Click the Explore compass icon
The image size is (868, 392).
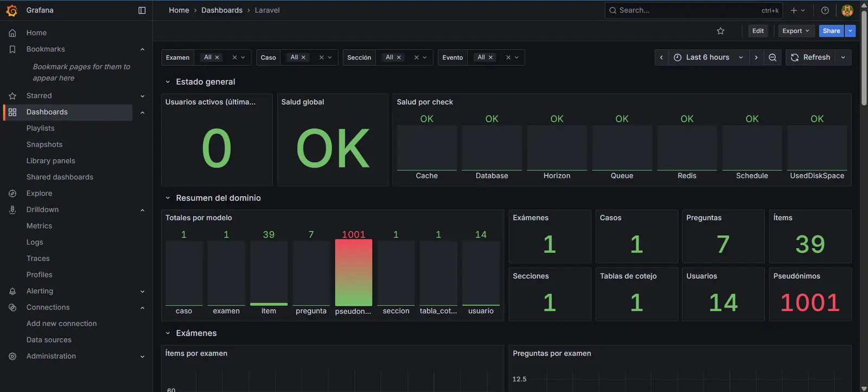[x=12, y=194]
